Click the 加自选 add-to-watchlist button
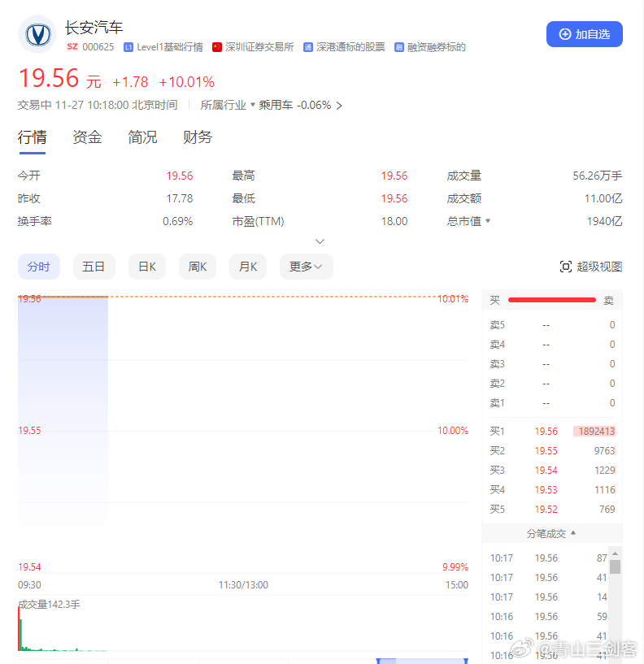Image resolution: width=644 pixels, height=664 pixels. click(x=585, y=34)
